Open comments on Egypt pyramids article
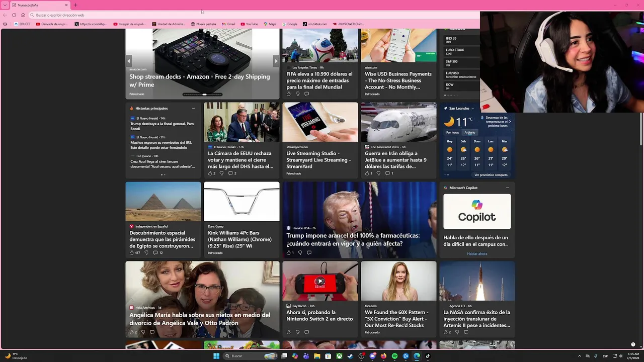The width and height of the screenshot is (644, 362). pyautogui.click(x=157, y=252)
